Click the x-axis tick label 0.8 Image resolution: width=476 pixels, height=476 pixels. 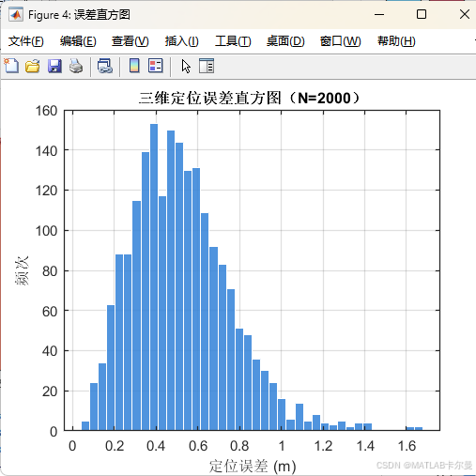(x=239, y=446)
